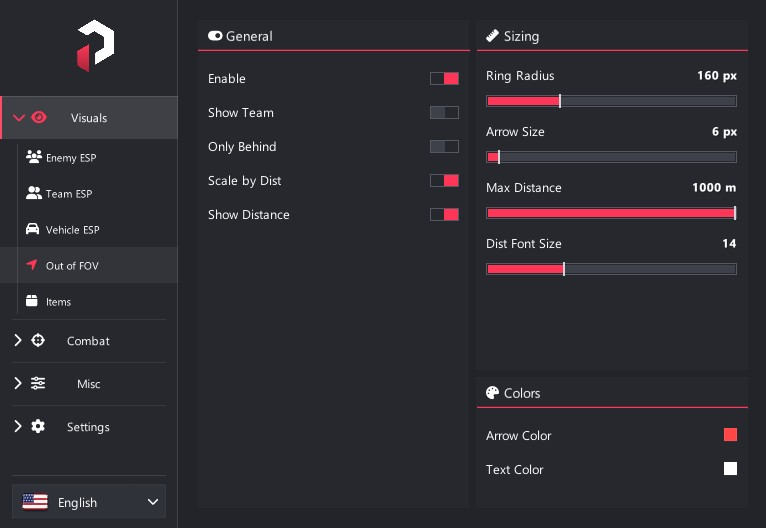Click the Combat crosshair icon
Screen dimensions: 766x528
point(38,340)
